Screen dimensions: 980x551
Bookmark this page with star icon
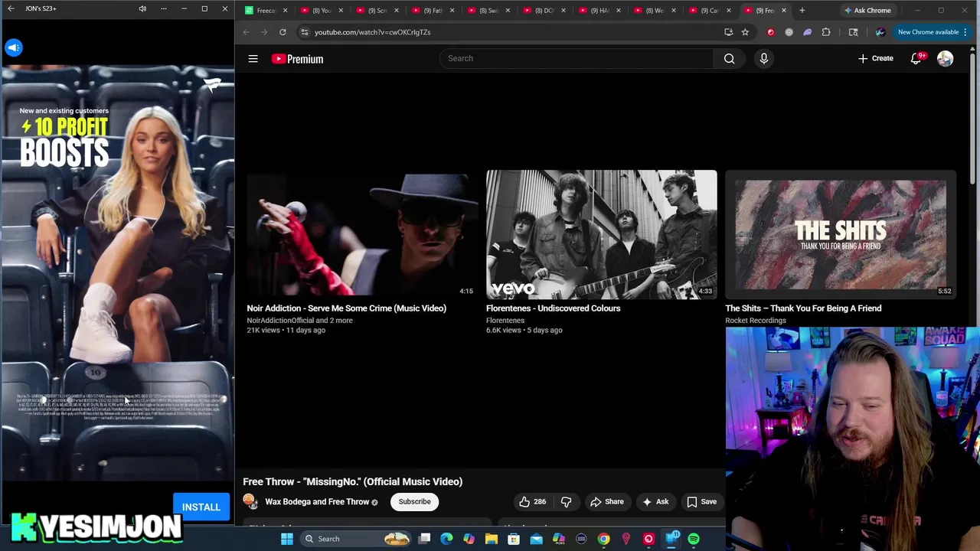click(x=745, y=32)
